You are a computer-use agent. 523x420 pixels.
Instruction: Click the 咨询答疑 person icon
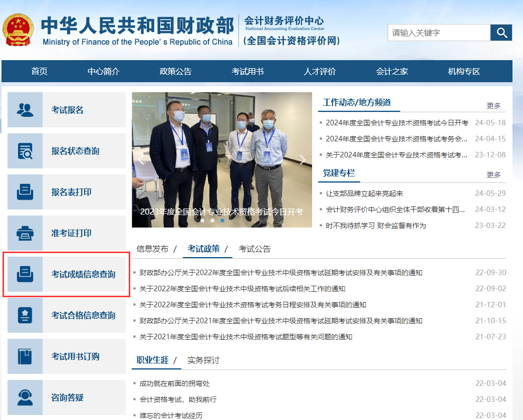[25, 397]
